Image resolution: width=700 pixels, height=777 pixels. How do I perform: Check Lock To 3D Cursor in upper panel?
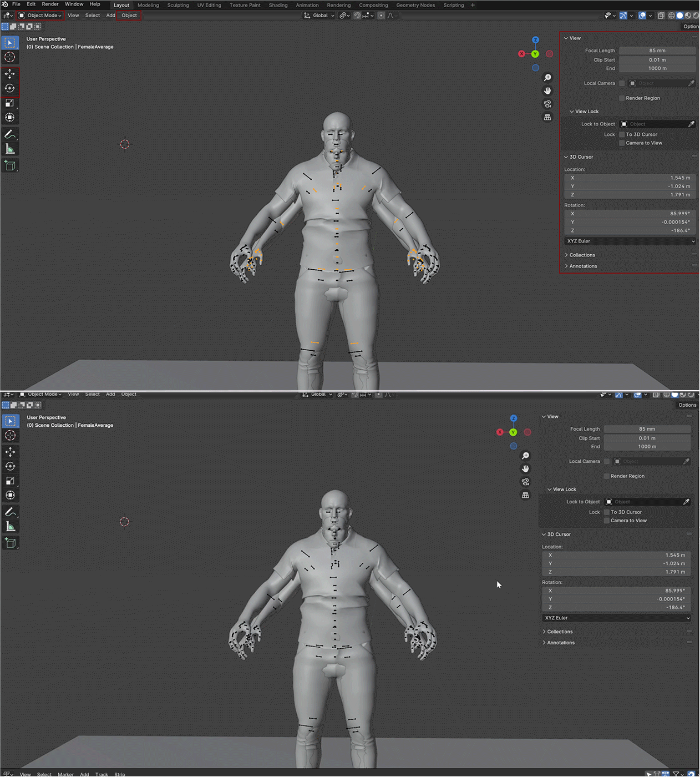622,134
